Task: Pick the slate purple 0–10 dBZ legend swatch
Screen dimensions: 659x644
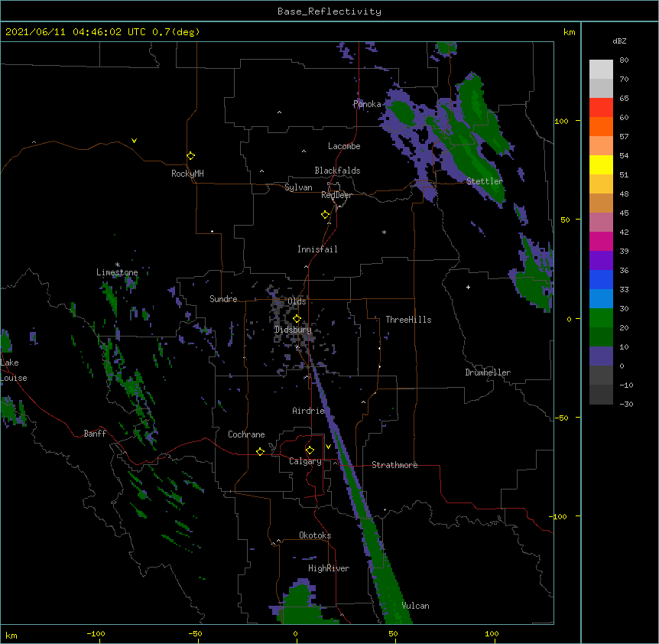Action: pyautogui.click(x=601, y=356)
